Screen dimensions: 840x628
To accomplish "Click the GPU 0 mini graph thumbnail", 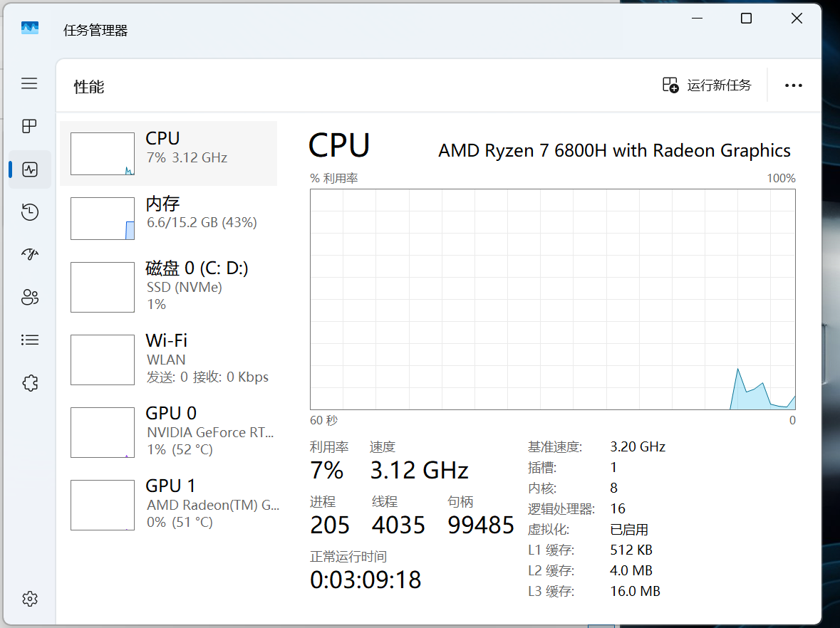I will click(x=103, y=433).
